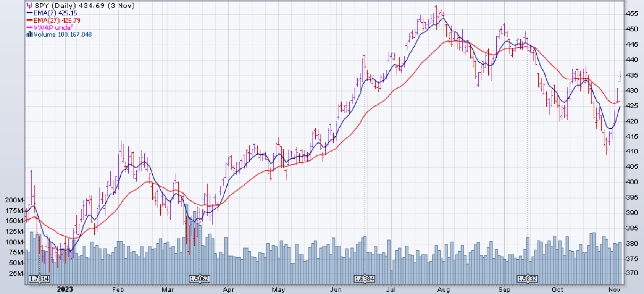The width and height of the screenshot is (644, 294).
Task: Click the Volume 100,167,048 legend label
Action: click(x=63, y=34)
